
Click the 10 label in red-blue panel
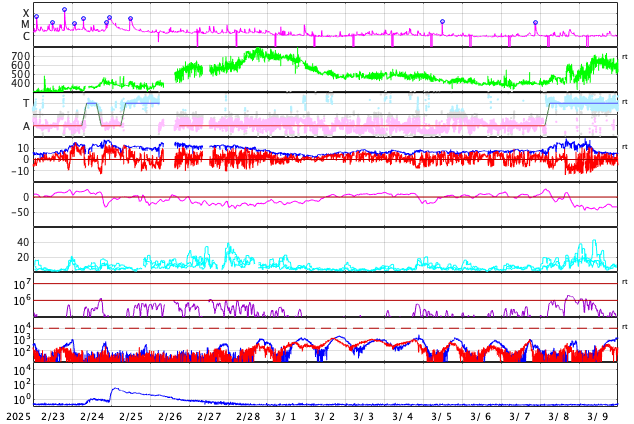(24, 148)
